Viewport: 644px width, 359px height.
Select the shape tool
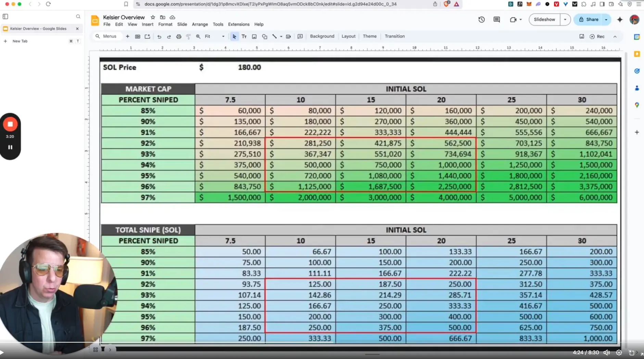point(265,37)
